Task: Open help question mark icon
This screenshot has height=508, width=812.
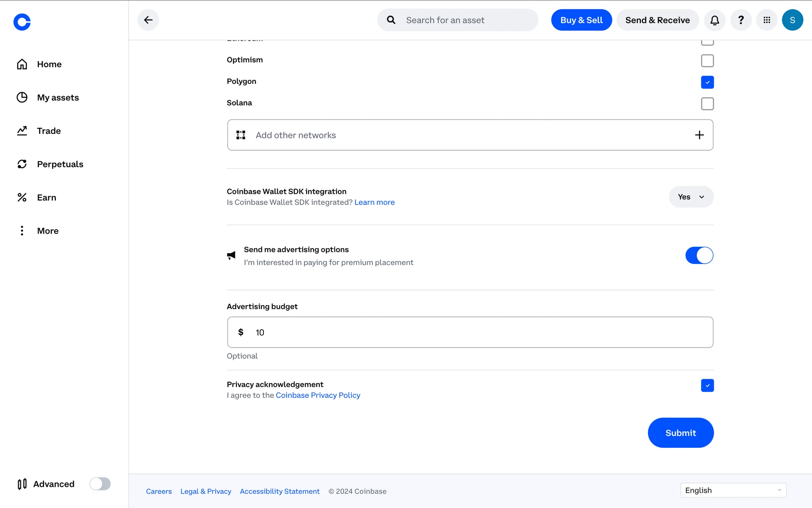Action: pos(741,20)
